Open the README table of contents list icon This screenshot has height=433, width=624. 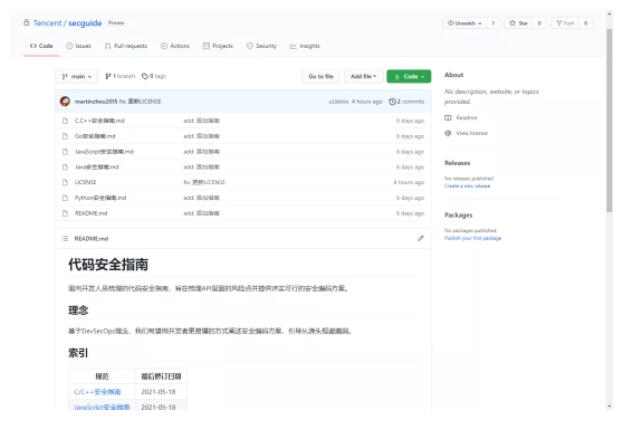tap(65, 238)
